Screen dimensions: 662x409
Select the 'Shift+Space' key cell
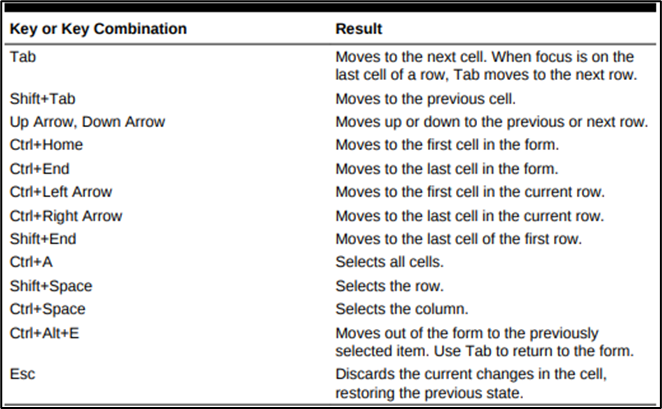pos(51,286)
